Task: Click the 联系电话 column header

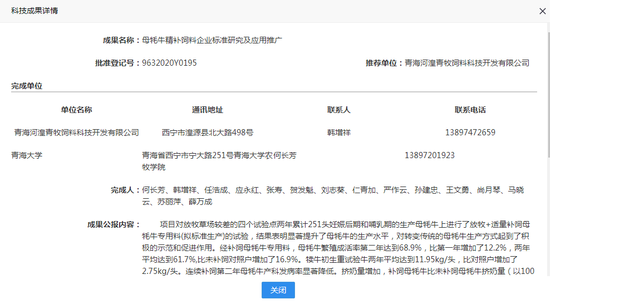Action: tap(470, 110)
